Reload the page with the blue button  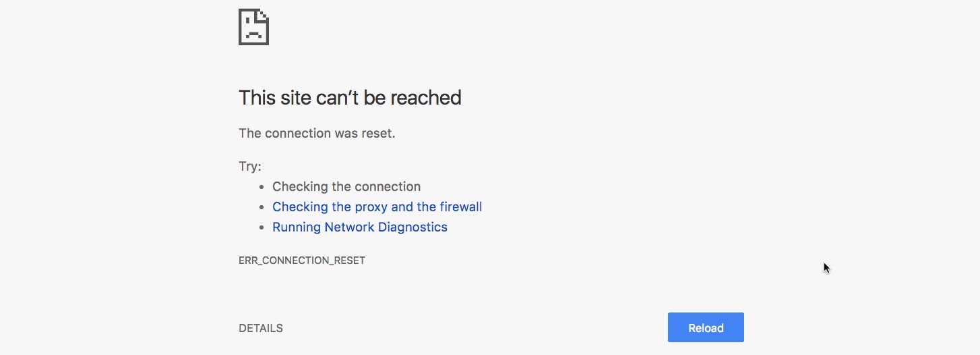706,327
